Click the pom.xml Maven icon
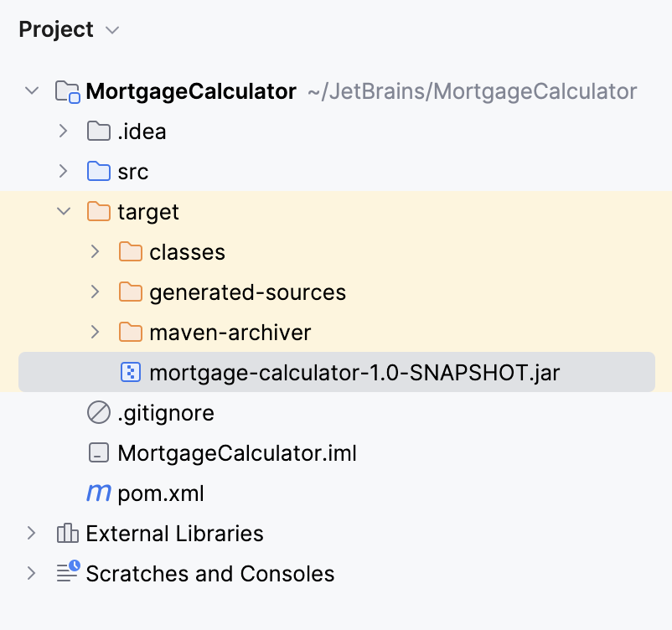Viewport: 672px width, 630px height. pyautogui.click(x=99, y=493)
